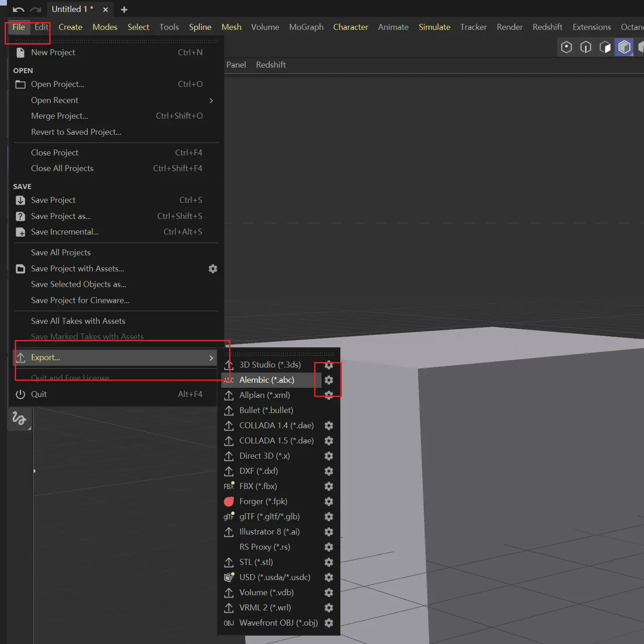The height and width of the screenshot is (644, 644).
Task: Open settings gear for VRML 2 export
Action: tap(329, 608)
